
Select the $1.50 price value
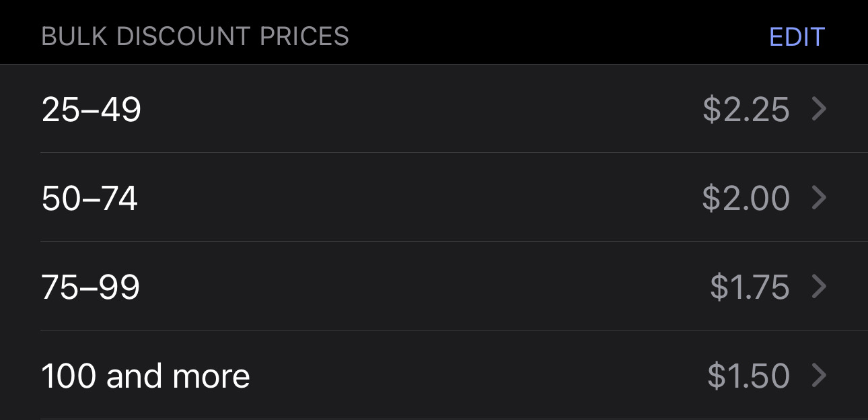click(748, 376)
